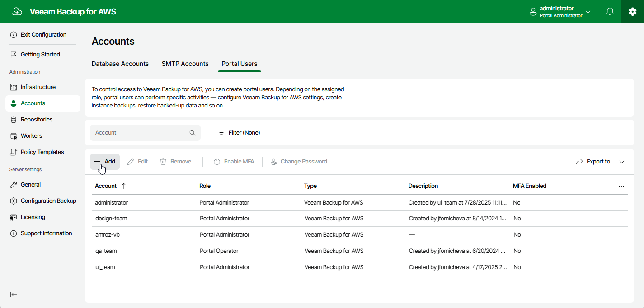Click the Enable MFA power icon
644x308 pixels.
[x=217, y=162]
